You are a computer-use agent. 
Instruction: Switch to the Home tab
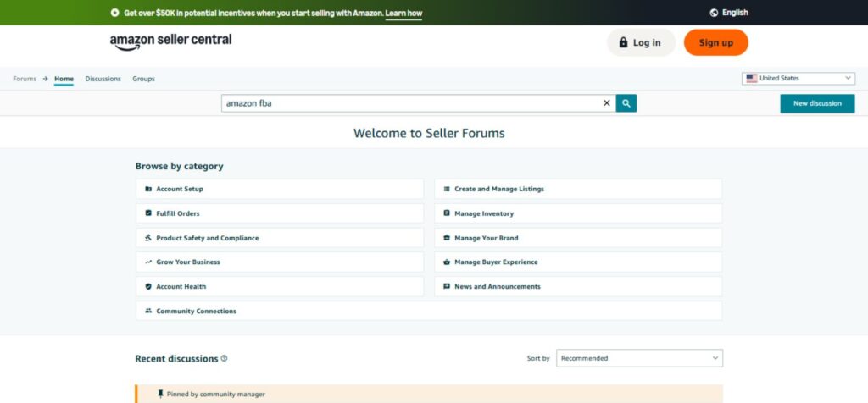[x=64, y=79]
